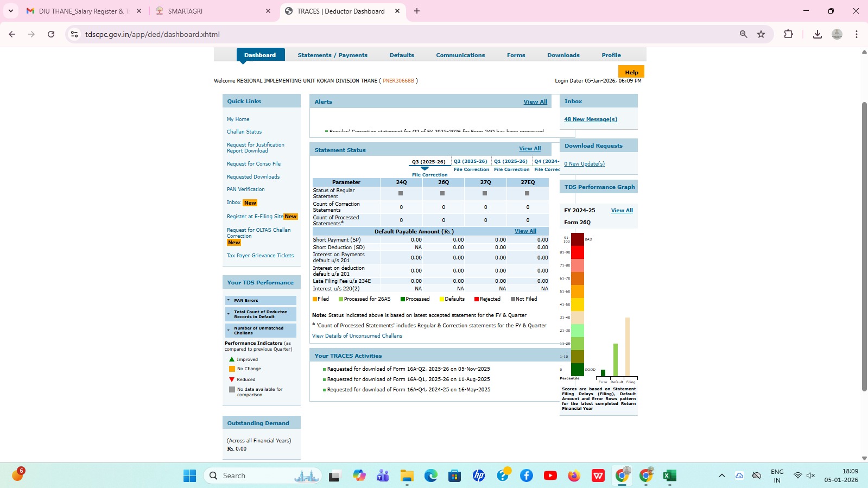The width and height of the screenshot is (868, 488).
Task: Open the Chrome extensions puzzle icon
Action: tap(788, 34)
